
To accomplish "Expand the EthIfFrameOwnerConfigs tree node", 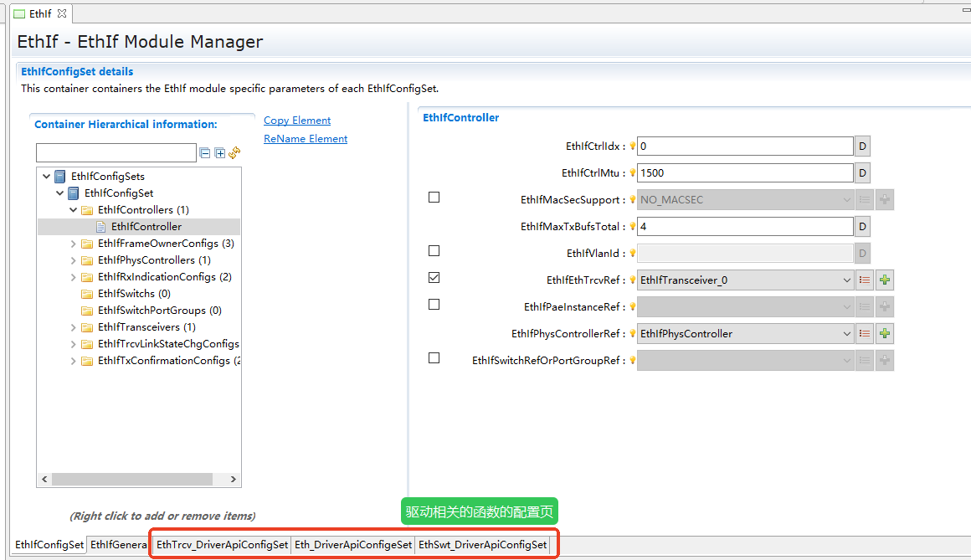I will pyautogui.click(x=72, y=243).
